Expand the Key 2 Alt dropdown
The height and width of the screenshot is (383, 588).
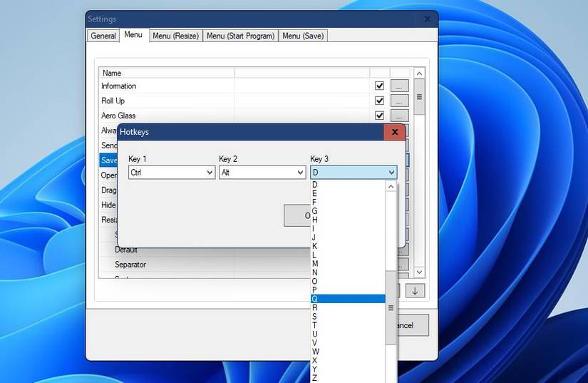point(262,173)
